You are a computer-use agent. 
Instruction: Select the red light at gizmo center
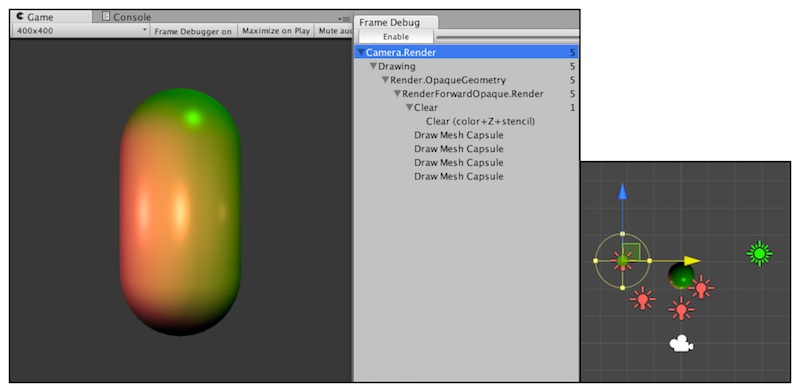tap(622, 261)
